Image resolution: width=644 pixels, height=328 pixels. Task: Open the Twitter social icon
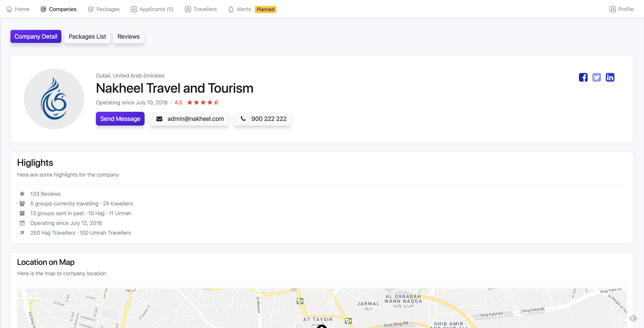coord(597,77)
